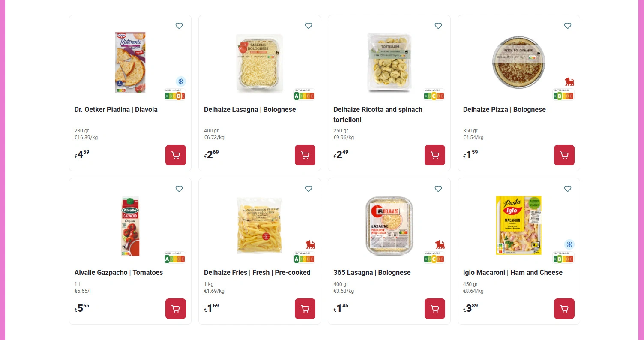Click the Alvalle Gazpacho carton image

(x=131, y=226)
